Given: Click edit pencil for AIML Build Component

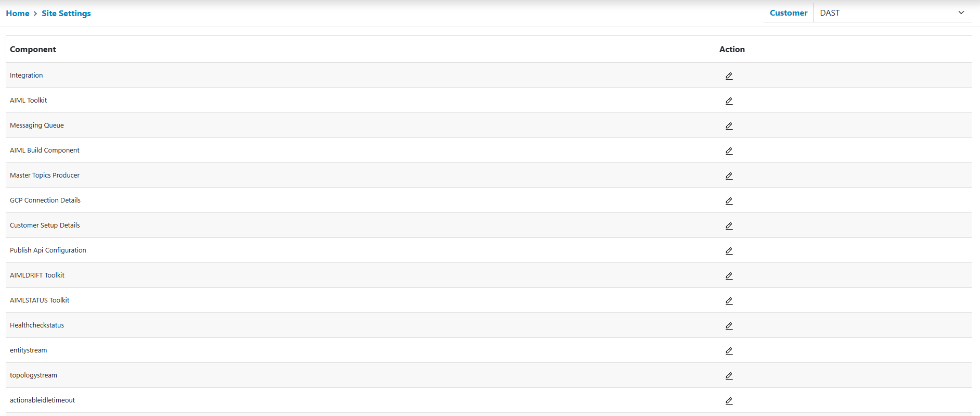Looking at the screenshot, I should 729,151.
